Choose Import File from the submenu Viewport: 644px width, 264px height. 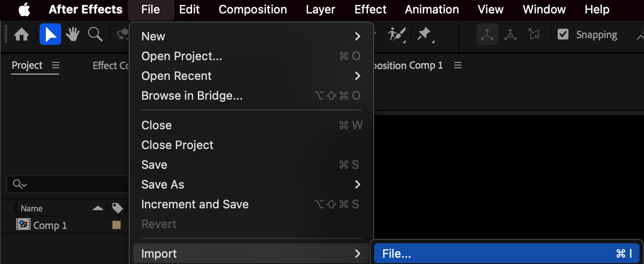click(506, 254)
